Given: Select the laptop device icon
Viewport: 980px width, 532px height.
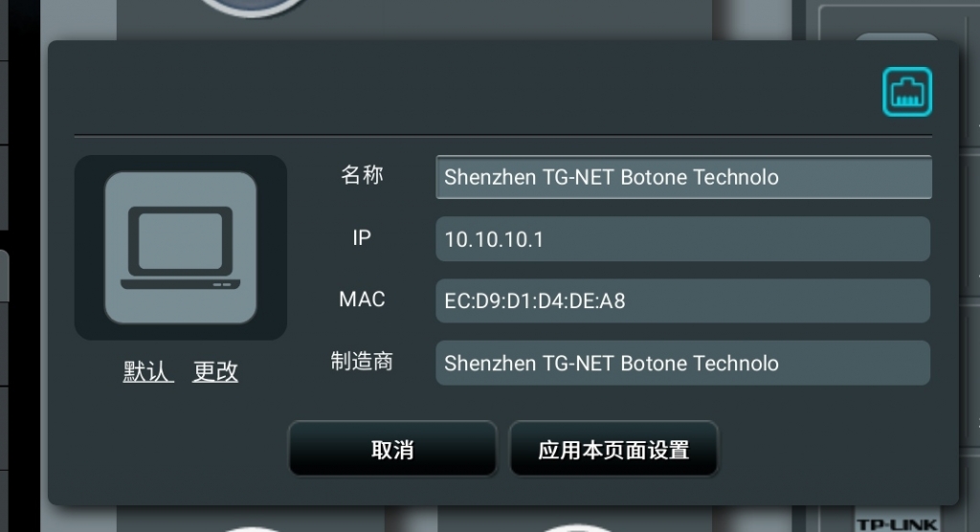Looking at the screenshot, I should [181, 248].
